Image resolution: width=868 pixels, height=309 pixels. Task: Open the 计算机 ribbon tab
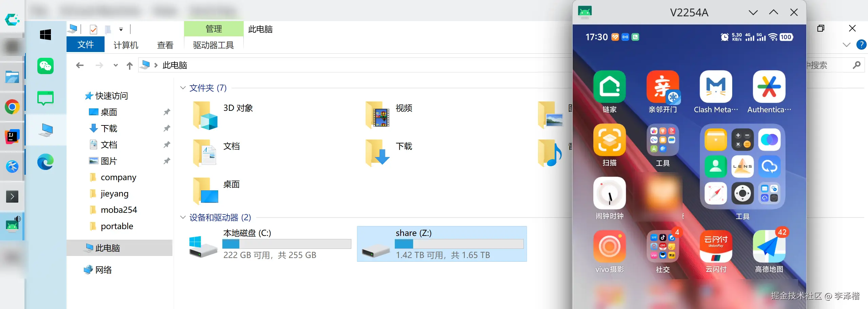pyautogui.click(x=126, y=45)
